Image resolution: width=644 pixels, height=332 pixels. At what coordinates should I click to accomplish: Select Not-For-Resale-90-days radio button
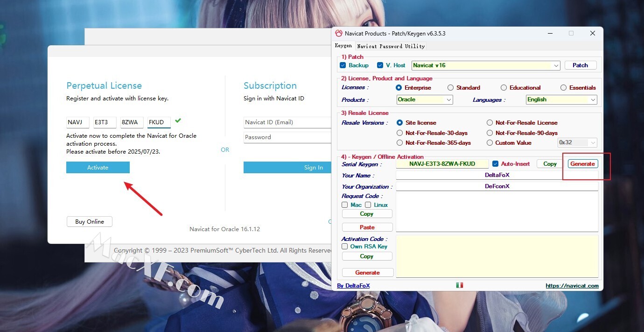[490, 133]
